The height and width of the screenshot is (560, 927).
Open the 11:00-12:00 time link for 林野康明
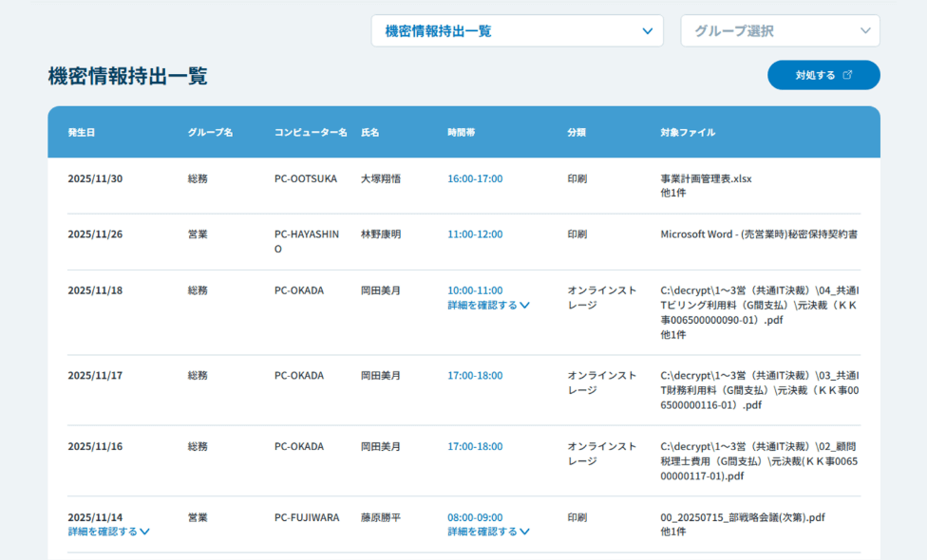(x=475, y=233)
